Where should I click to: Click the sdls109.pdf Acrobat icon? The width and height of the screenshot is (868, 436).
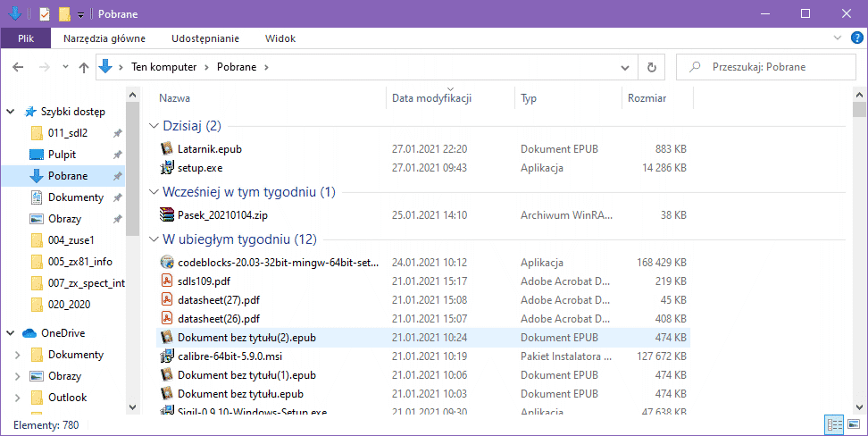pyautogui.click(x=166, y=281)
